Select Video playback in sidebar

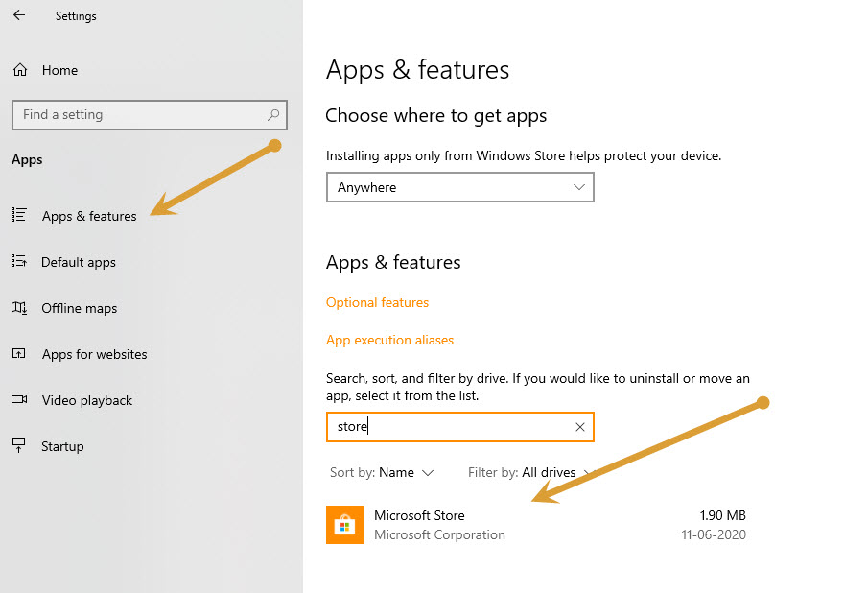click(x=87, y=400)
